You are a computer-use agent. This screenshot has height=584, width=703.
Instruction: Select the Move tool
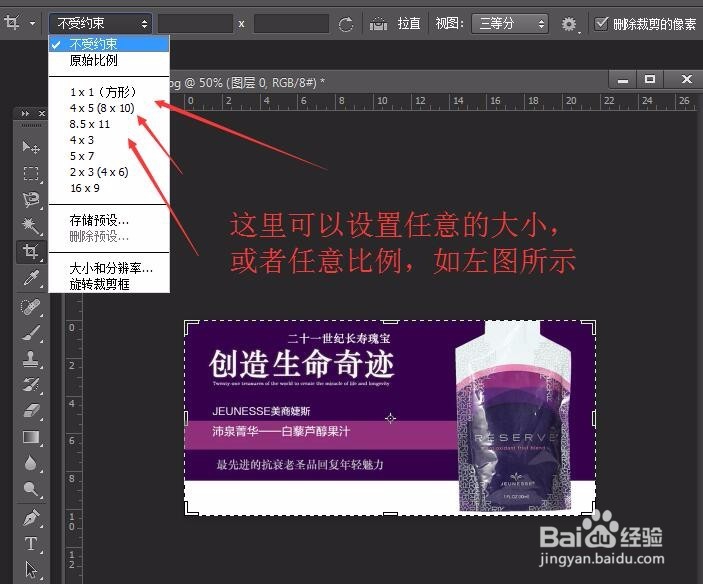(31, 147)
